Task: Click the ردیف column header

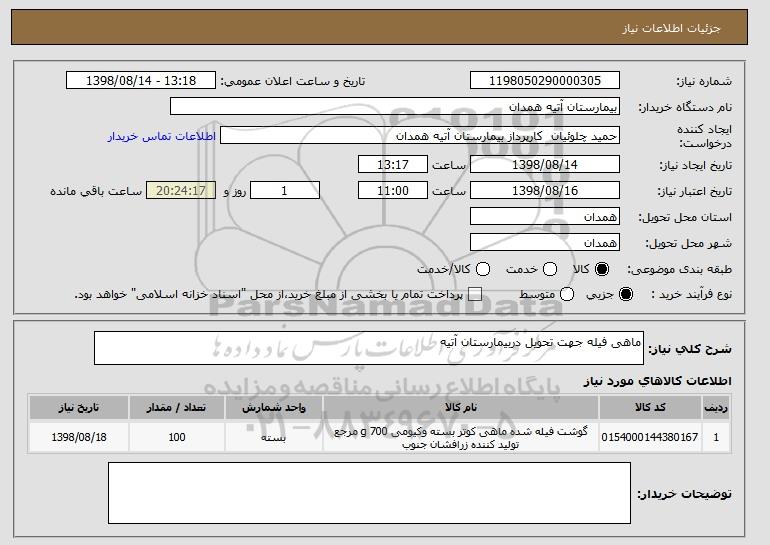Action: pos(716,408)
